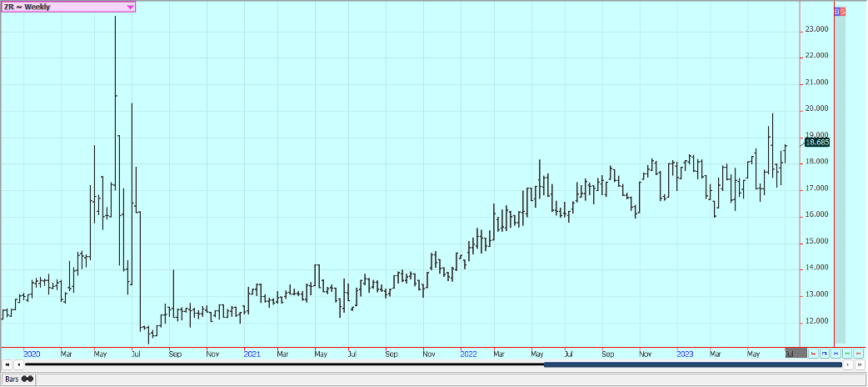
Task: Open the ZR ~ Weekly symbol dropdown
Action: click(x=68, y=8)
